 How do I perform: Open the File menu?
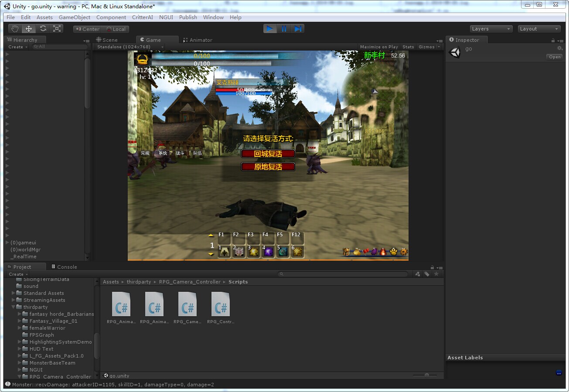pos(11,17)
